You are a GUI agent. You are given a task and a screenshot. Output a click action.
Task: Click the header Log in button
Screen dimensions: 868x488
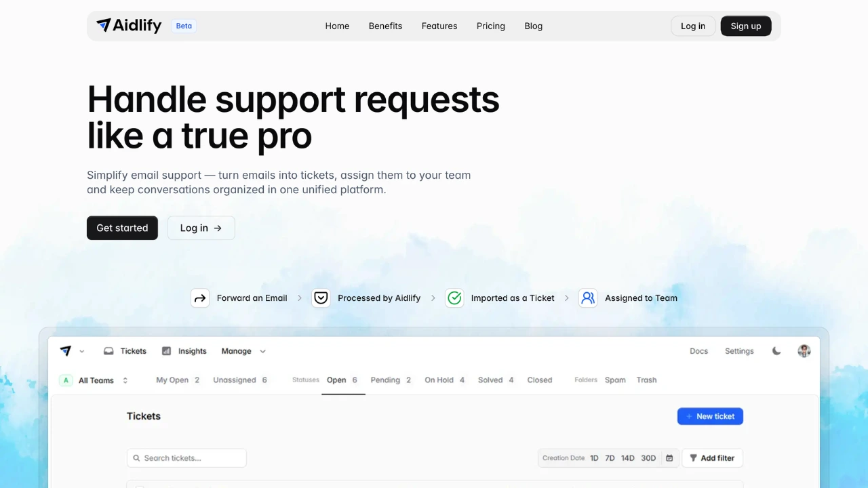click(693, 26)
